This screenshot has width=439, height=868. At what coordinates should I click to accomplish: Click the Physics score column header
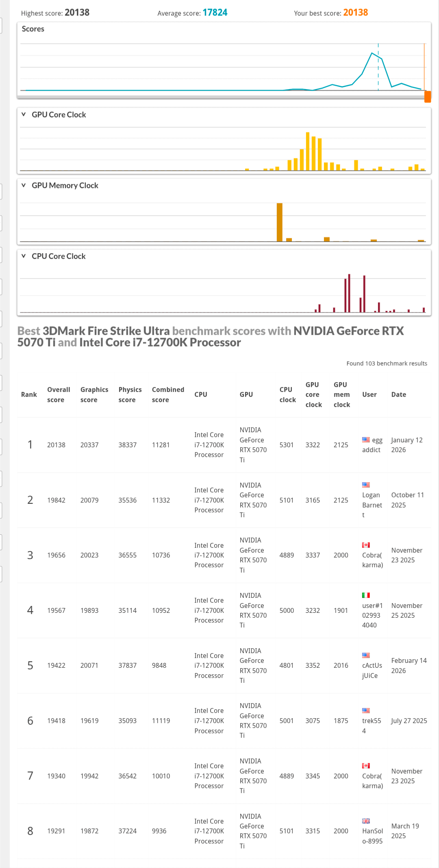(x=130, y=395)
